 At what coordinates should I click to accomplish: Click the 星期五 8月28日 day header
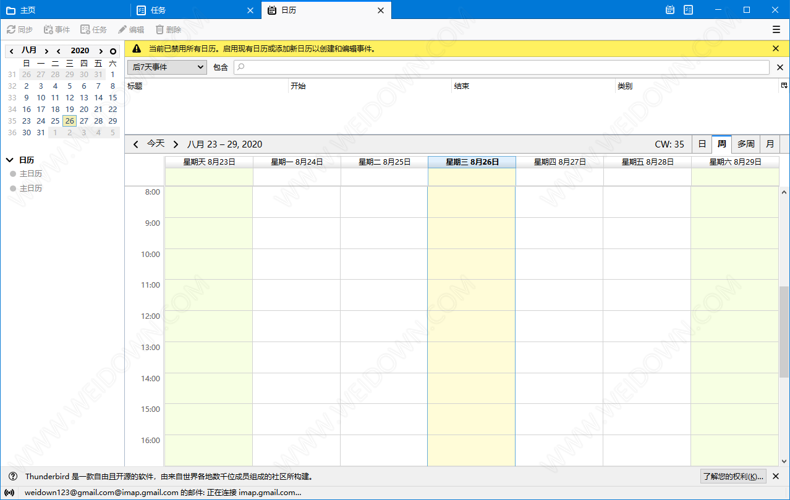point(647,162)
